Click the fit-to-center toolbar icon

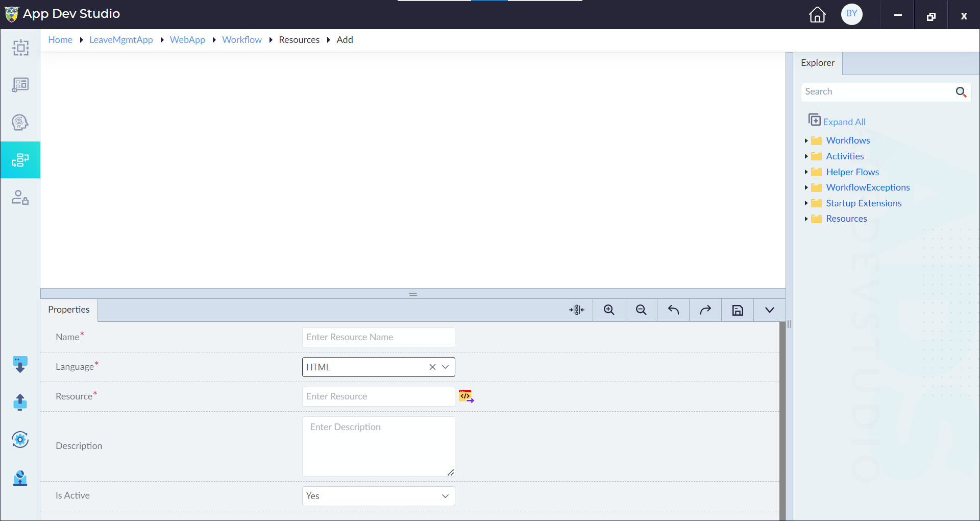[x=577, y=310]
